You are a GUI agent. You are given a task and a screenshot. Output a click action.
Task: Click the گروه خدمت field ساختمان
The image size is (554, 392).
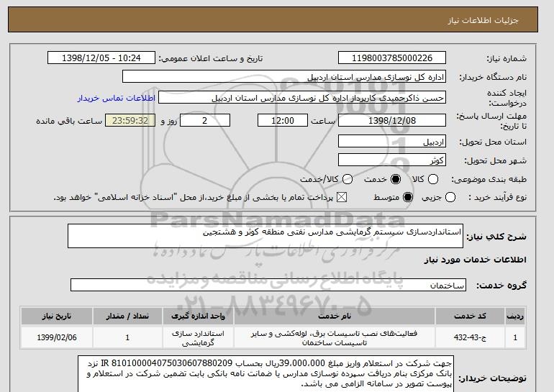click(268, 285)
